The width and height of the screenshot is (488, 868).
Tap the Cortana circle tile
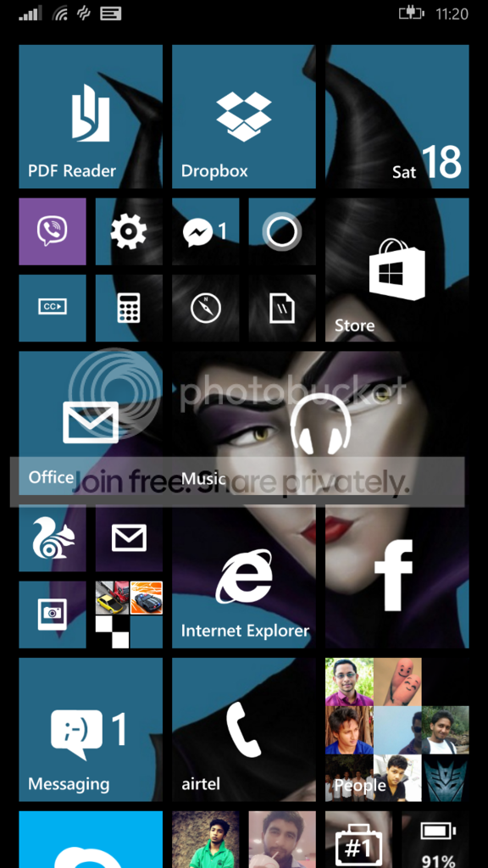(x=282, y=231)
